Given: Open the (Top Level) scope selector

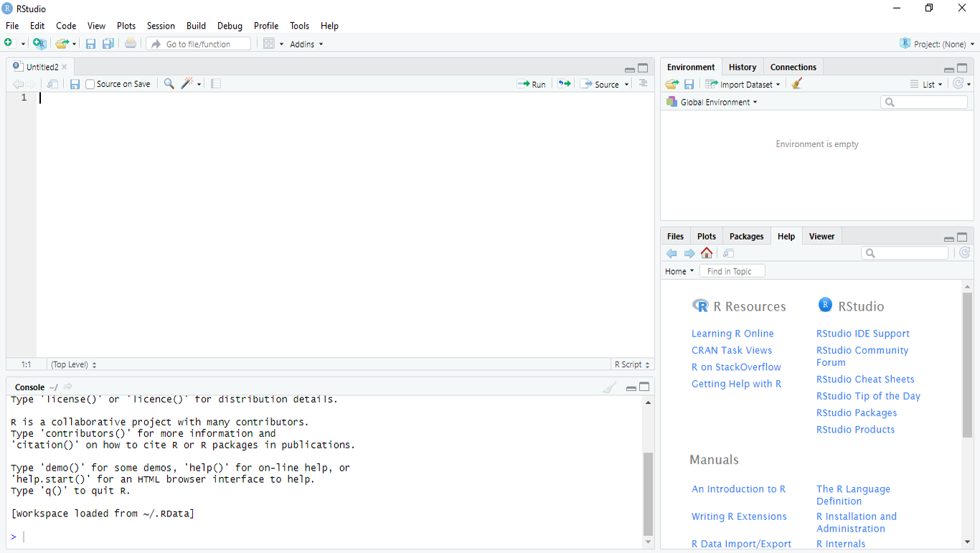Looking at the screenshot, I should pyautogui.click(x=73, y=364).
